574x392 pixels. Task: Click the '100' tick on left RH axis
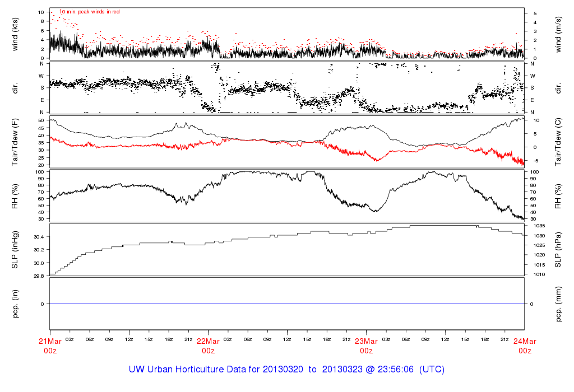click(x=40, y=172)
